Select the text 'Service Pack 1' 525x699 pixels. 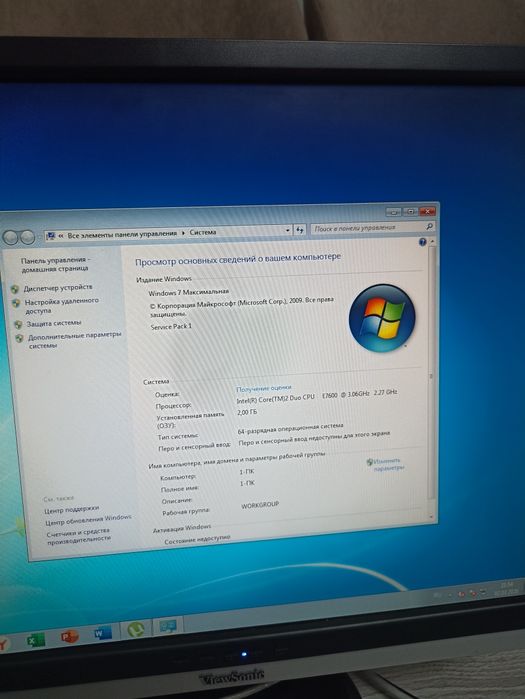tap(171, 327)
